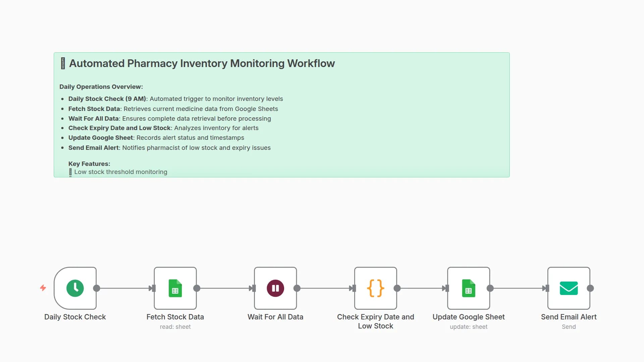
Task: Click the code braces icon on Check Expiry node
Action: [375, 288]
